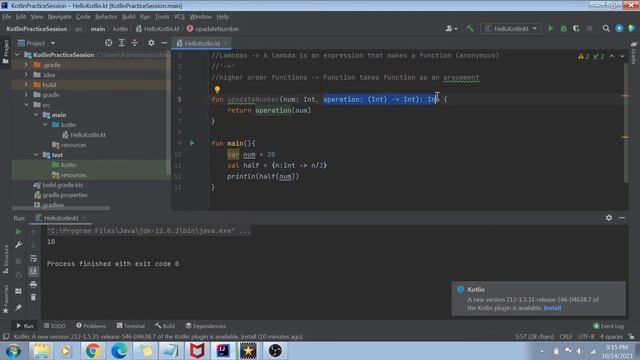Viewport: 640px width, 360px height.
Task: Click the 4 spaces indent setting
Action: pos(611,337)
